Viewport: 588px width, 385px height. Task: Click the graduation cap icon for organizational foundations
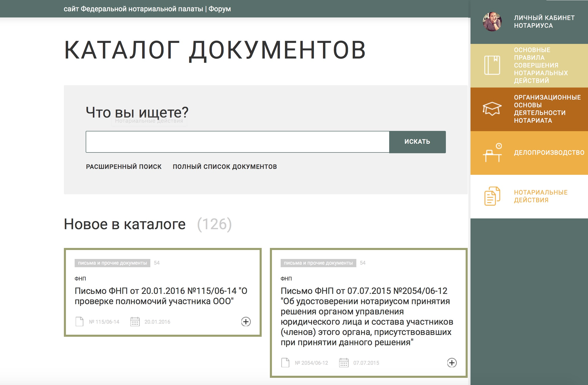[492, 109]
